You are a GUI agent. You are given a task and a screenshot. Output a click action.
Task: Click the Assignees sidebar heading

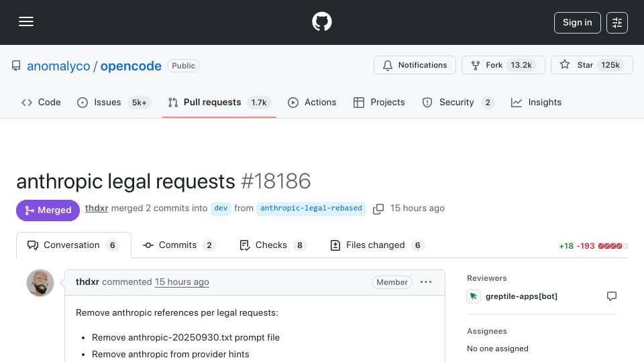[487, 331]
